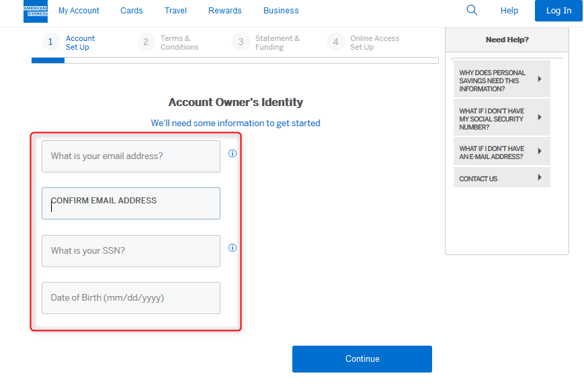Click the setup progress bar
584x392 pixels.
235,60
